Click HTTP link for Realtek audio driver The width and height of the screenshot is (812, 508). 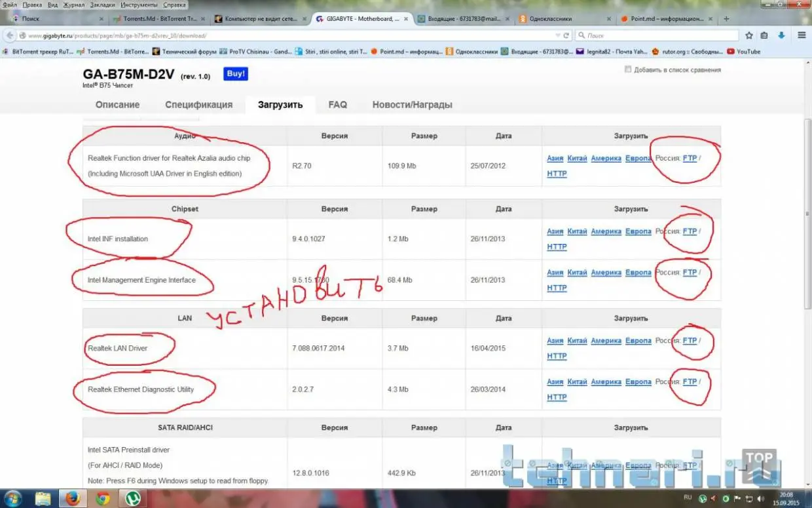pos(557,174)
